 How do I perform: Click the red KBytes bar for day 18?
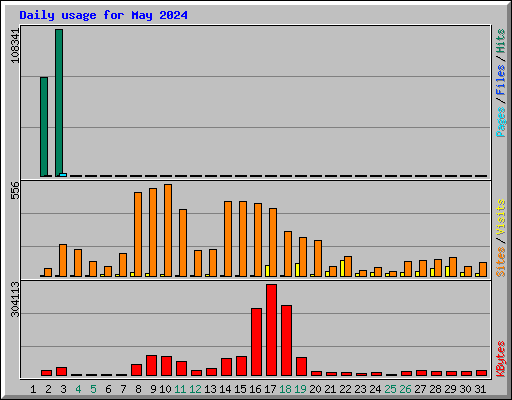286,341
